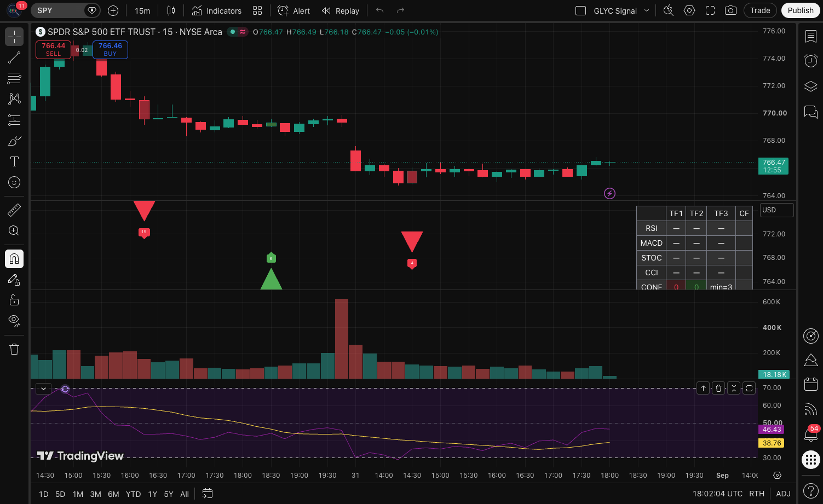Image resolution: width=823 pixels, height=504 pixels.
Task: Activate the zoom in tool
Action: pyautogui.click(x=14, y=230)
